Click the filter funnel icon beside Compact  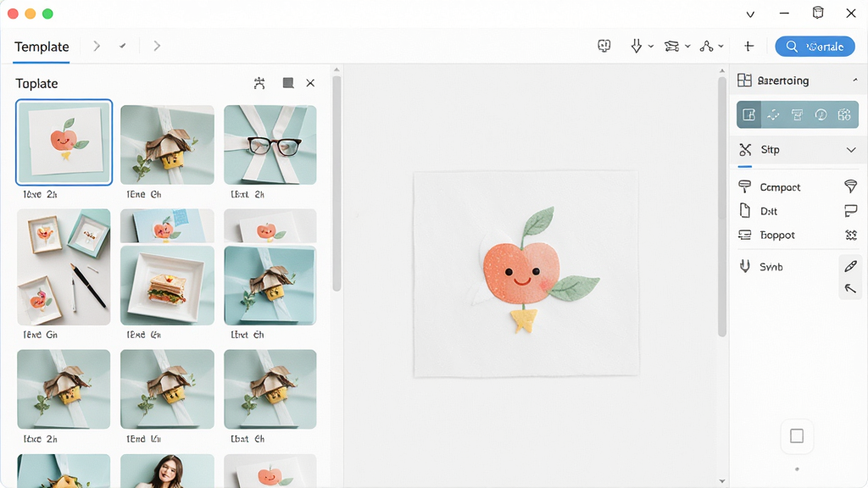click(x=850, y=186)
